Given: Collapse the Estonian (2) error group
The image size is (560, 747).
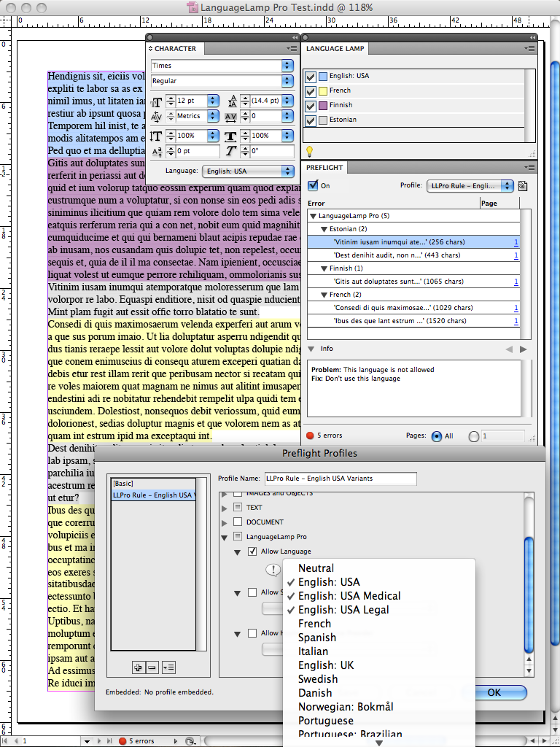Looking at the screenshot, I should point(324,229).
